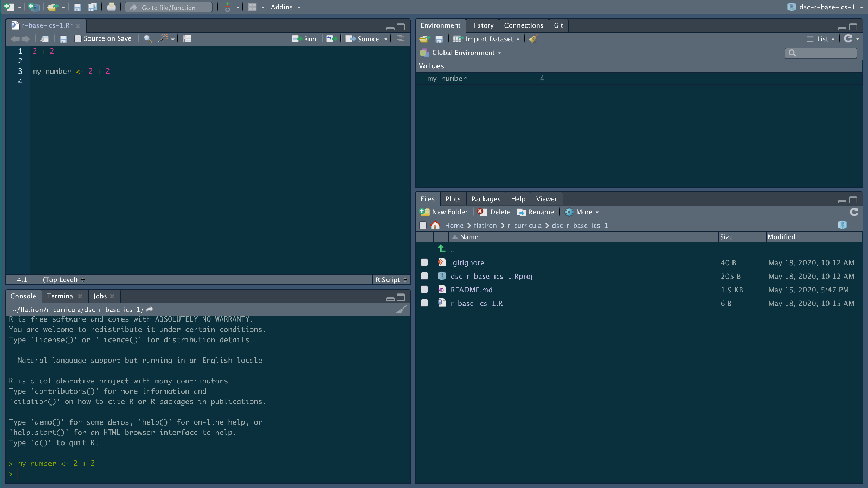Click the R project directory icon in Files path
Image resolution: width=868 pixels, height=488 pixels.
842,225
